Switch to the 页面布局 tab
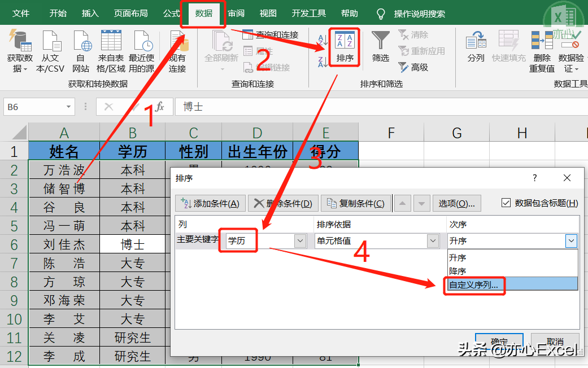 click(131, 14)
